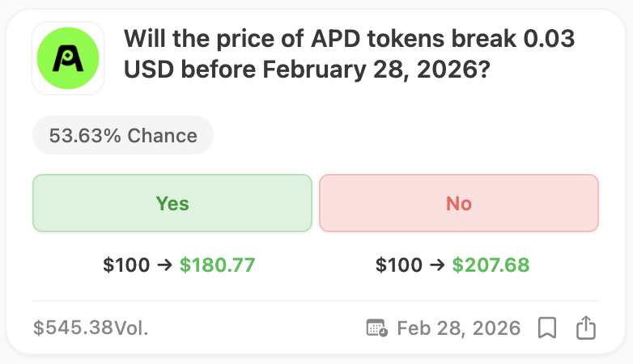The width and height of the screenshot is (633, 364).
Task: Click the No button
Action: coord(459,203)
